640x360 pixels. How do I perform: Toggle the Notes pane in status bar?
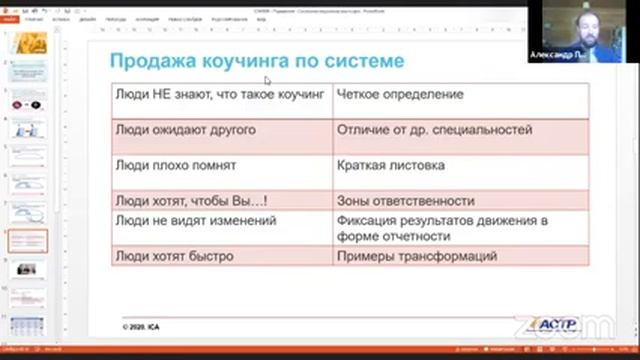click(x=467, y=350)
